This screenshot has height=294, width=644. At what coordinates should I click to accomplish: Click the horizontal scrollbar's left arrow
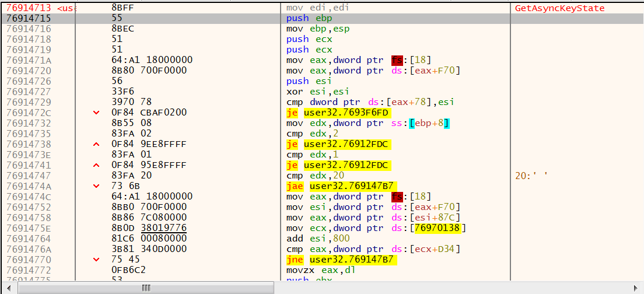point(8,288)
